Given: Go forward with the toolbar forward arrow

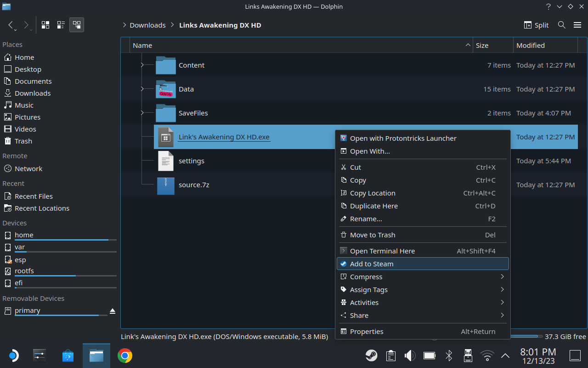Looking at the screenshot, I should click(27, 25).
